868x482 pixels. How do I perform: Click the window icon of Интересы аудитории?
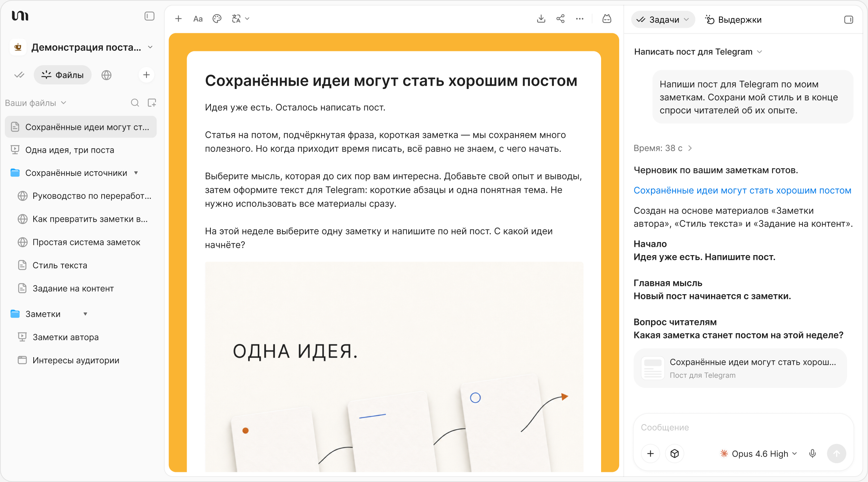click(22, 360)
